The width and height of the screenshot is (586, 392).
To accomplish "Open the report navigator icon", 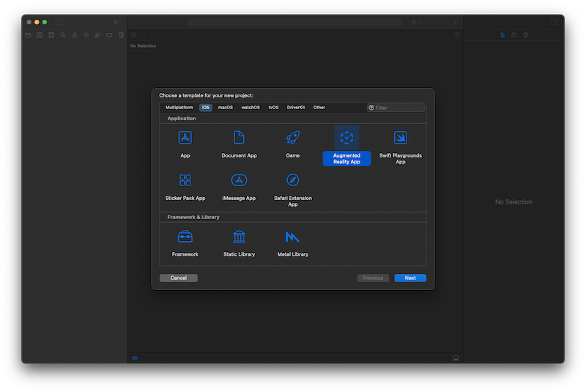I will (x=121, y=35).
